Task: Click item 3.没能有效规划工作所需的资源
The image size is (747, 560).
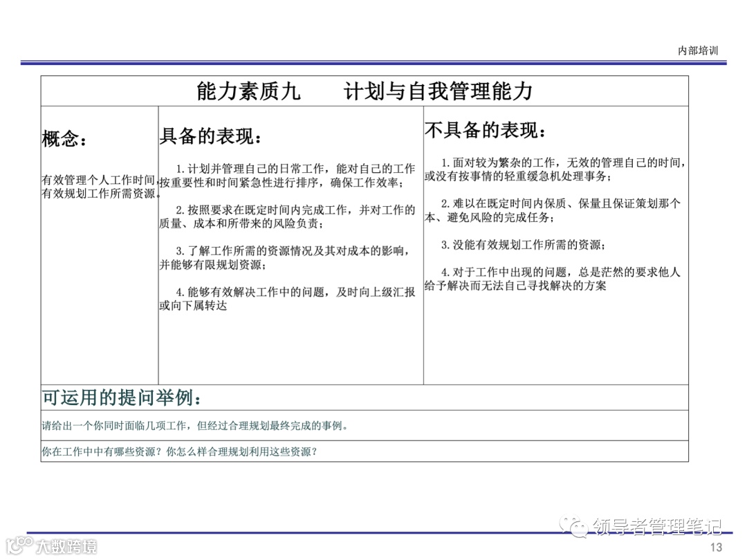Action: click(x=523, y=245)
